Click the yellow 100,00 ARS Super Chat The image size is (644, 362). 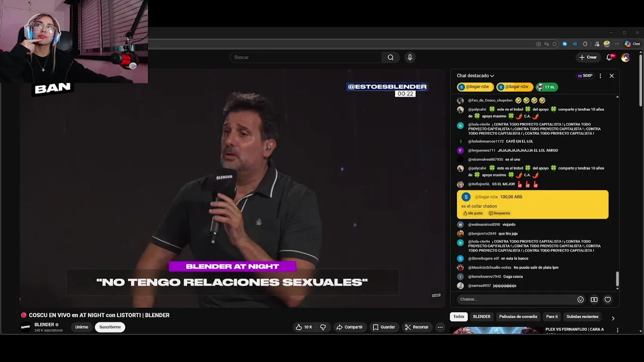(x=532, y=205)
